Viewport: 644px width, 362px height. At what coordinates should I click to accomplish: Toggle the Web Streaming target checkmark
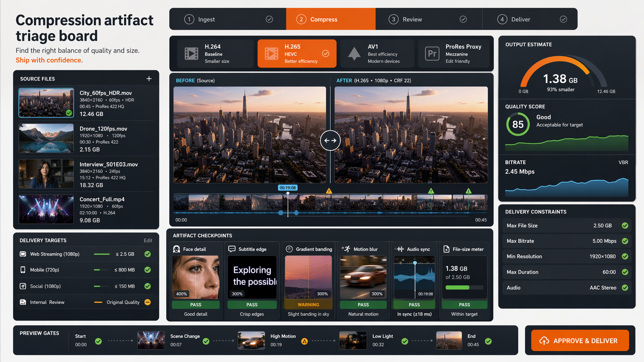click(148, 254)
